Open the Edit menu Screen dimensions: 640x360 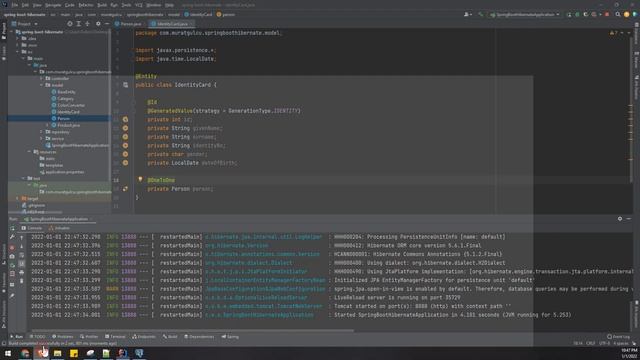[25, 5]
